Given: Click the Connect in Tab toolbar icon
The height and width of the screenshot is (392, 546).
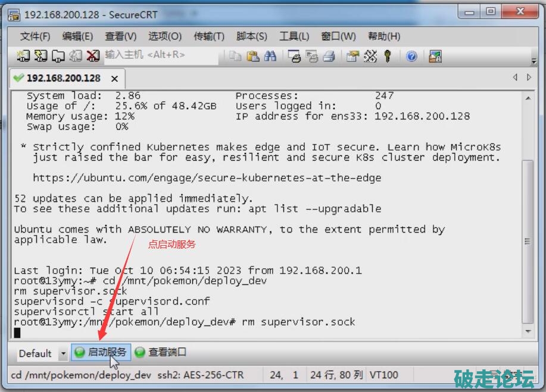Looking at the screenshot, I should [58, 56].
